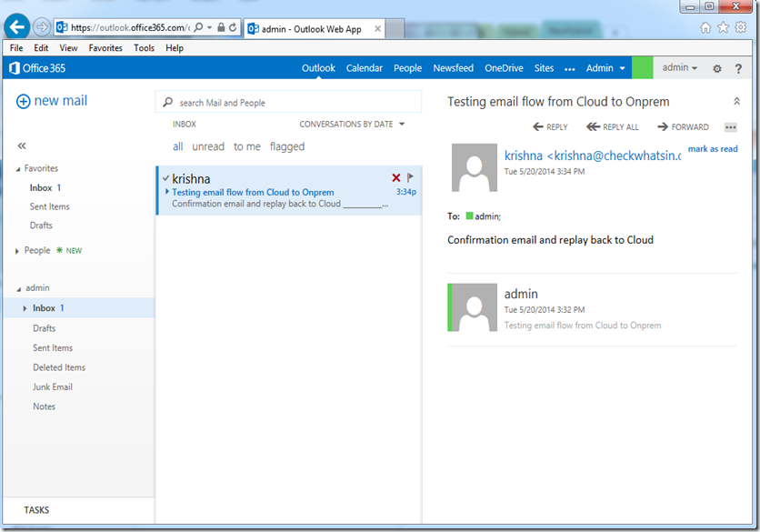This screenshot has height=532, width=760.
Task: Click green presence indicator next to admin recipient
Action: tap(469, 216)
